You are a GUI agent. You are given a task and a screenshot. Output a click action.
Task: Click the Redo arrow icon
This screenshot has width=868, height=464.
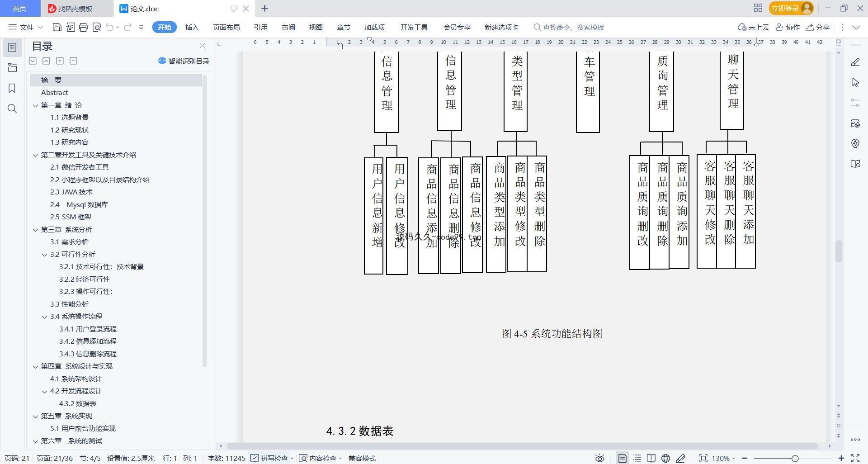tap(128, 27)
